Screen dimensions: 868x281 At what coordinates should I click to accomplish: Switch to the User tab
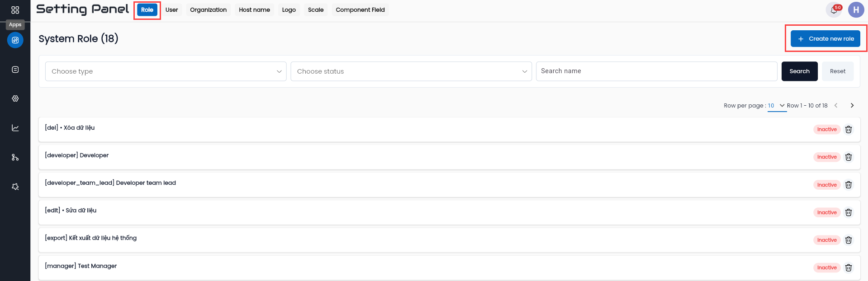pos(171,10)
